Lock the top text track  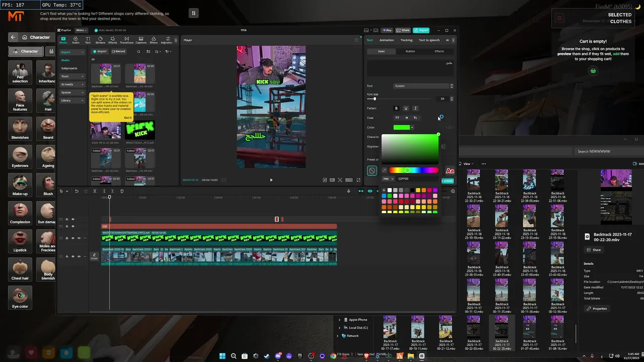click(66, 219)
